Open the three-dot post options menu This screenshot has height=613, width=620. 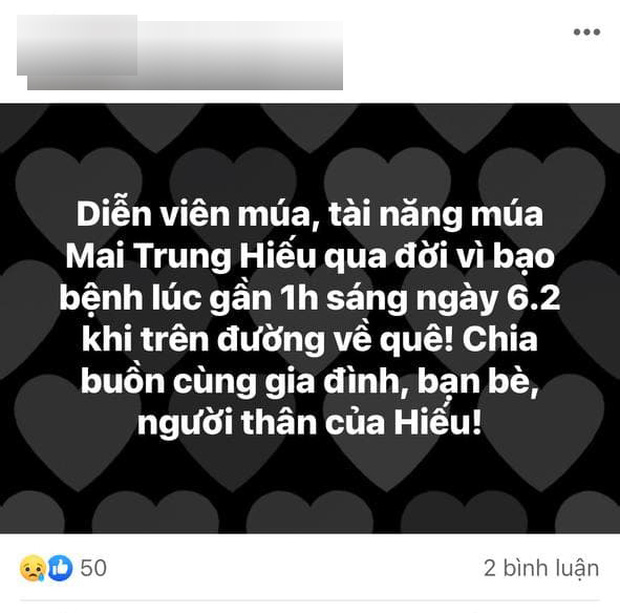pos(587,32)
